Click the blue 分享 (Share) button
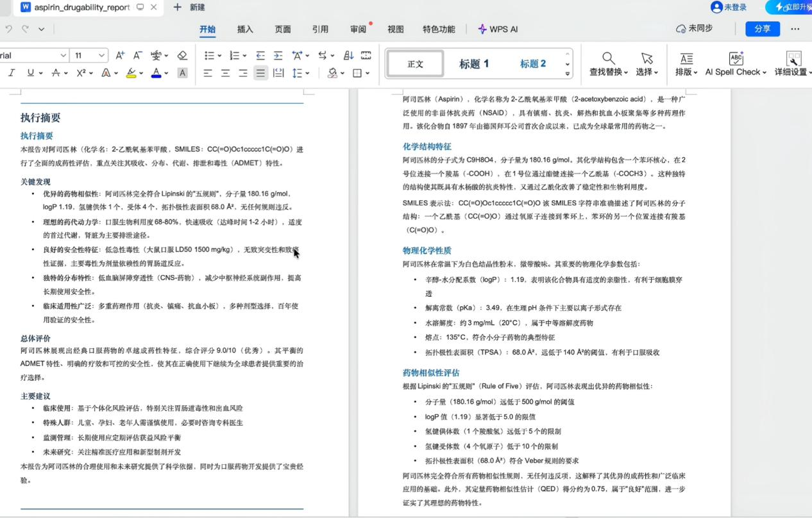The height and width of the screenshot is (518, 812). pyautogui.click(x=762, y=29)
